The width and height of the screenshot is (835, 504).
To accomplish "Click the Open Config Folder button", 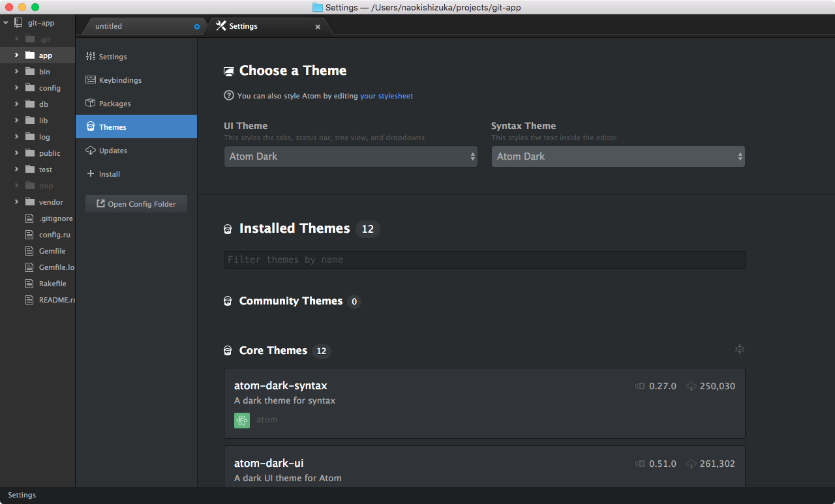I will pos(136,204).
